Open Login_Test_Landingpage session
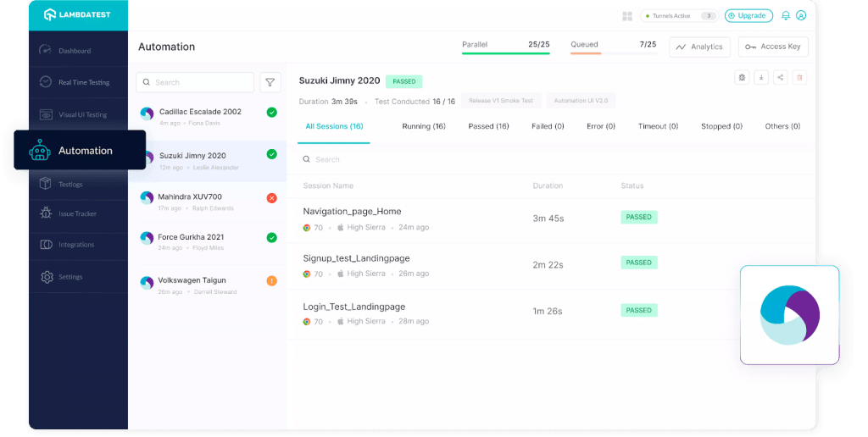The image size is (868, 437). click(353, 307)
